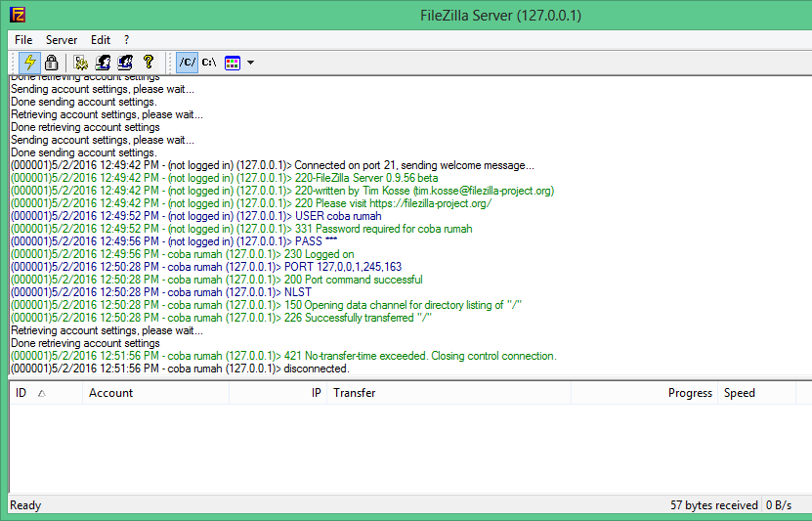Screen dimensions: 812x521
Task: Click the Transfer column header
Action: pos(449,393)
